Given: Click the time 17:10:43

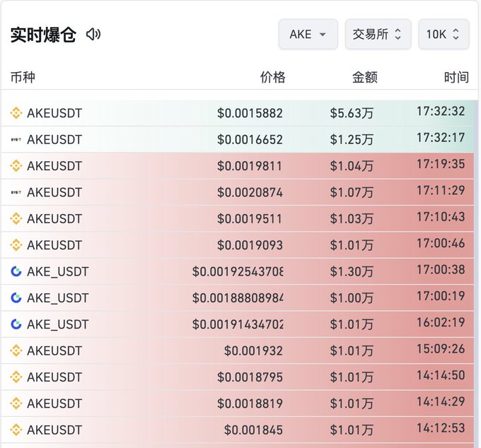Looking at the screenshot, I should click(441, 217).
